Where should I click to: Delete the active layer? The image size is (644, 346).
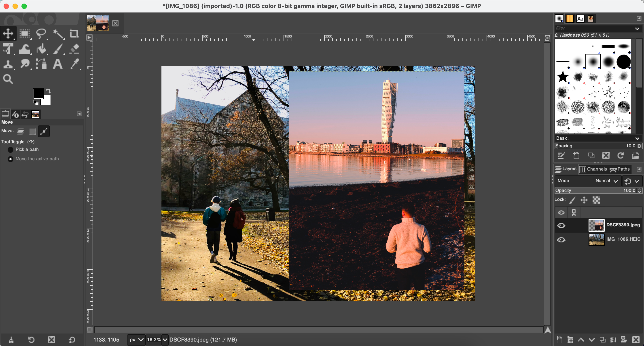(636, 340)
